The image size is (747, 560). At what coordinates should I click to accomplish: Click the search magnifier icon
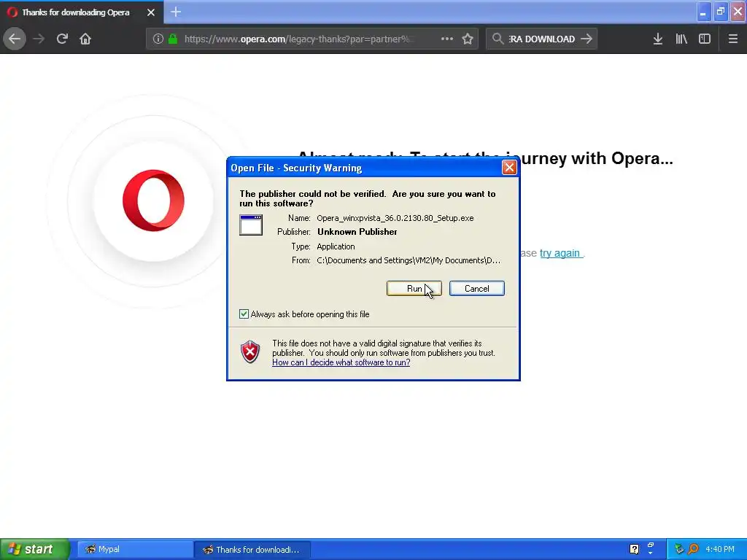498,39
